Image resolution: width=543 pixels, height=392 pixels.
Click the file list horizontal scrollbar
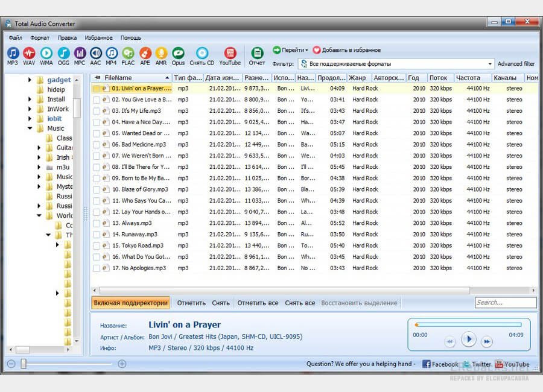tap(284, 290)
